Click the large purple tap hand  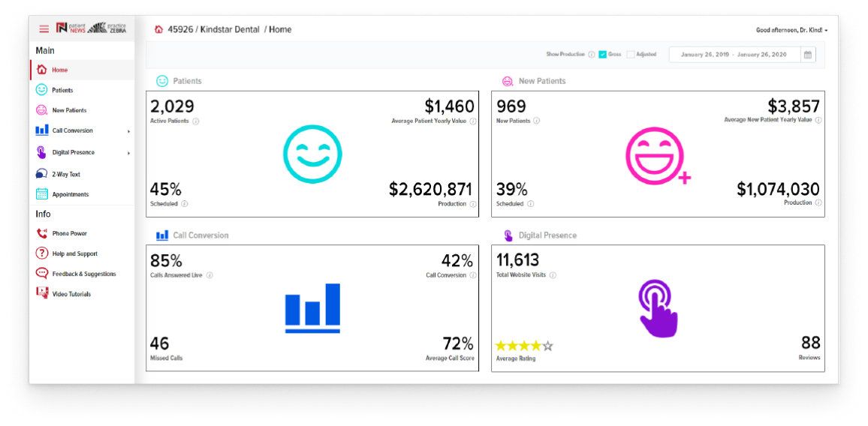(657, 308)
